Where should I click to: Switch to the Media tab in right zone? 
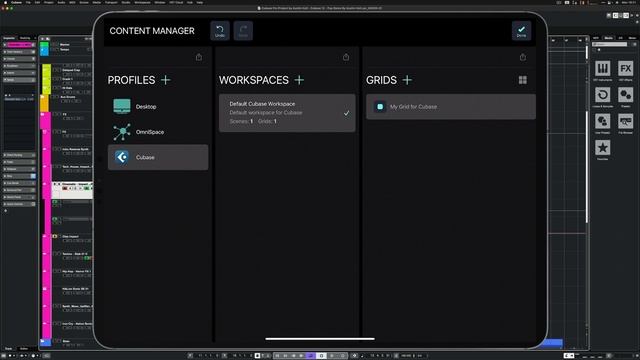609,38
